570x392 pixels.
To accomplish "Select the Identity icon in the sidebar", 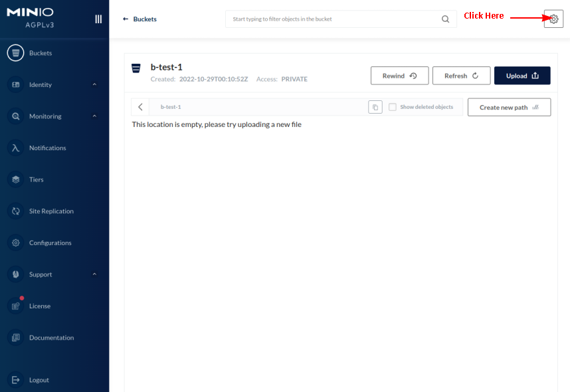I will point(15,84).
